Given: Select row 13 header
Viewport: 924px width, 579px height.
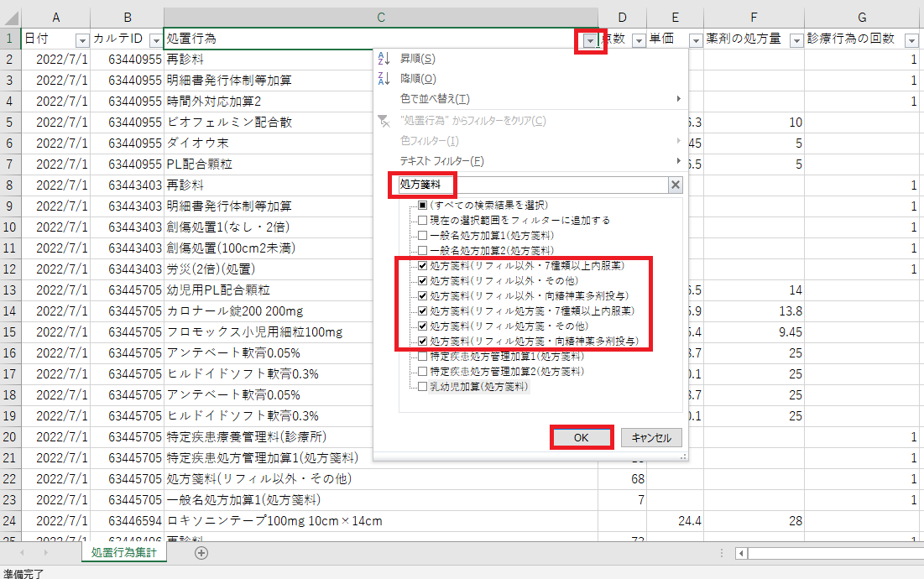Looking at the screenshot, I should coord(10,289).
